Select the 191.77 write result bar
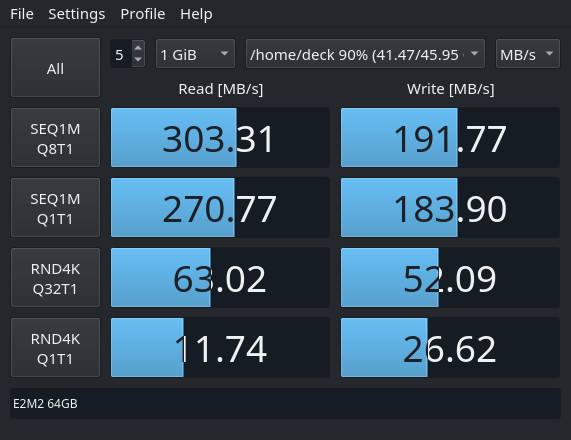The height and width of the screenshot is (440, 571). pyautogui.click(x=450, y=138)
